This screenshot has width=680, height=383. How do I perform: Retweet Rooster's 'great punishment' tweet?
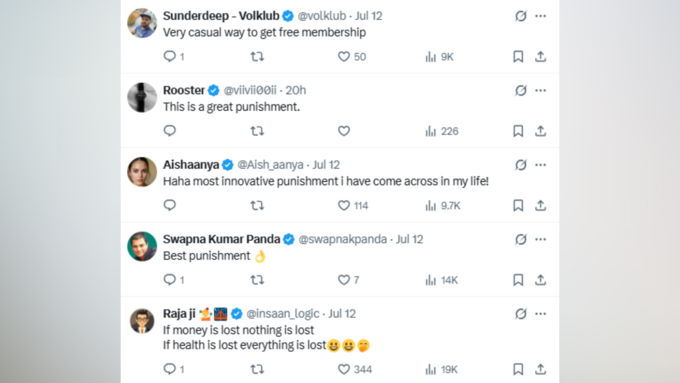[x=257, y=131]
